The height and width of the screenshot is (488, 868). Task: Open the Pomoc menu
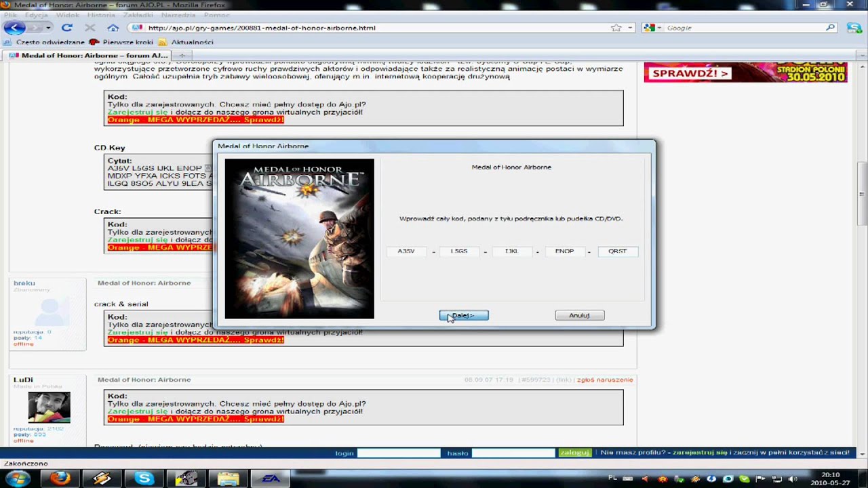tap(216, 15)
